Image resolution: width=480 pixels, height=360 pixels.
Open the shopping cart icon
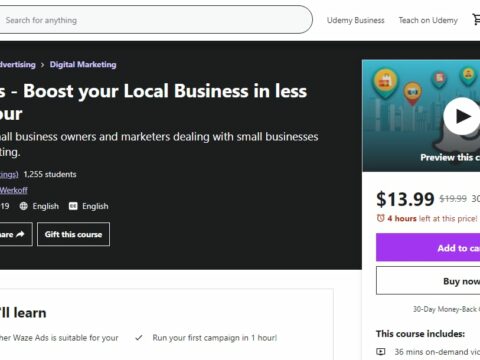[476, 20]
